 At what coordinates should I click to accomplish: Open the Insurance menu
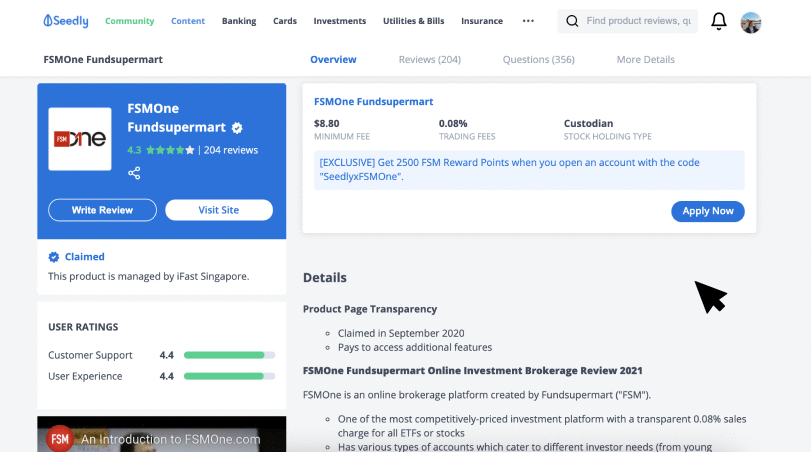482,21
